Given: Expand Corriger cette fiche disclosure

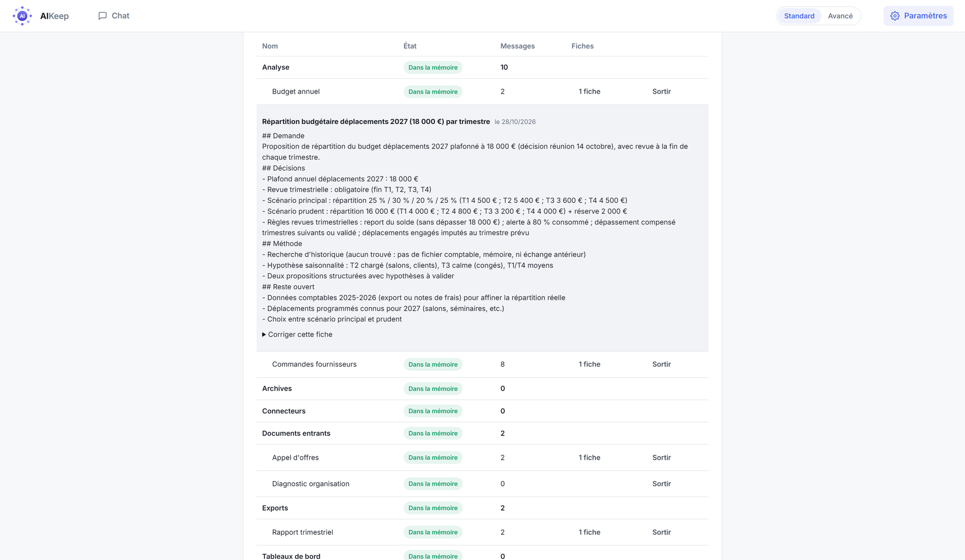Looking at the screenshot, I should point(297,334).
